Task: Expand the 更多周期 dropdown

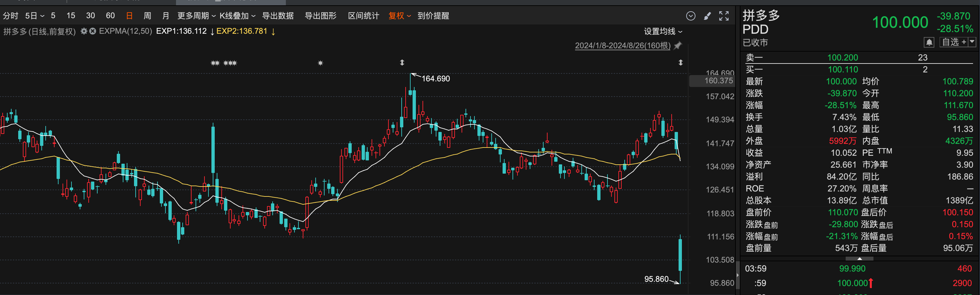Action: [x=196, y=16]
